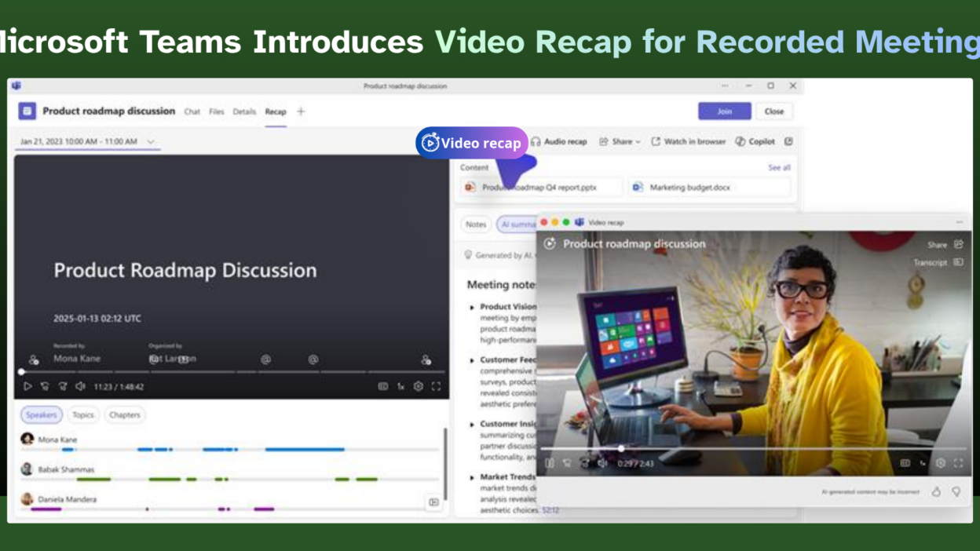Open the Audio recap option
Viewport: 980px width, 551px height.
point(559,141)
